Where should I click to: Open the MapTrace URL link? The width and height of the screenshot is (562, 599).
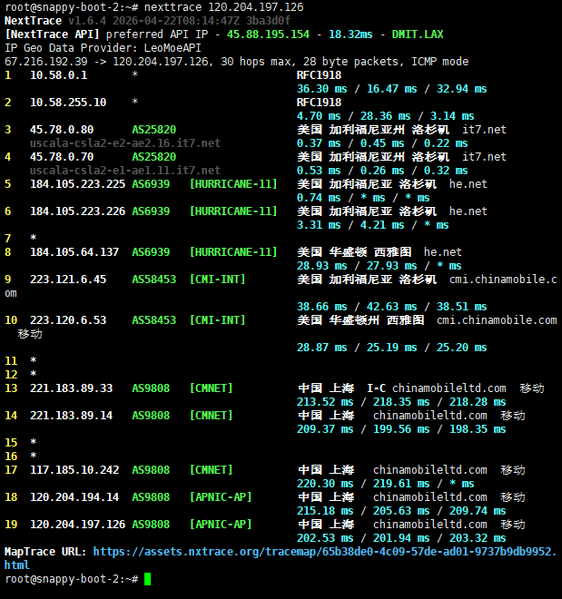(x=281, y=558)
